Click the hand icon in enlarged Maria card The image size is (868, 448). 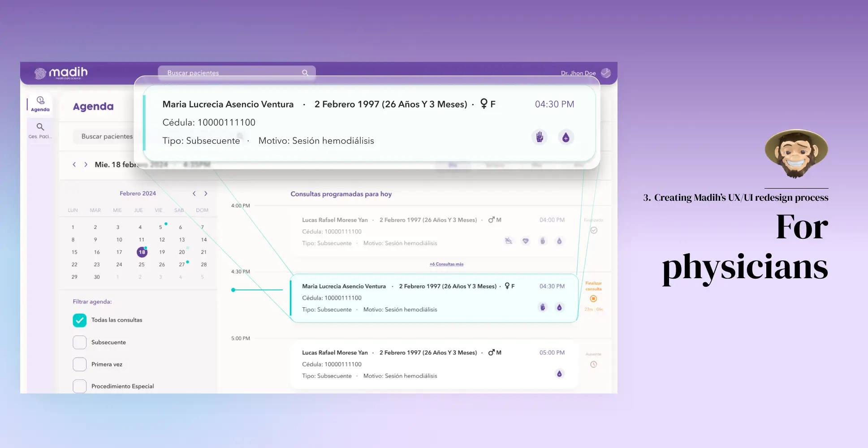pyautogui.click(x=540, y=137)
